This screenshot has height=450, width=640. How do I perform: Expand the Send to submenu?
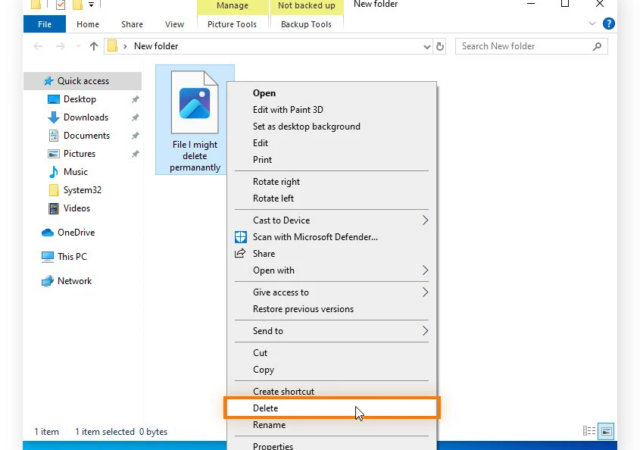[425, 331]
